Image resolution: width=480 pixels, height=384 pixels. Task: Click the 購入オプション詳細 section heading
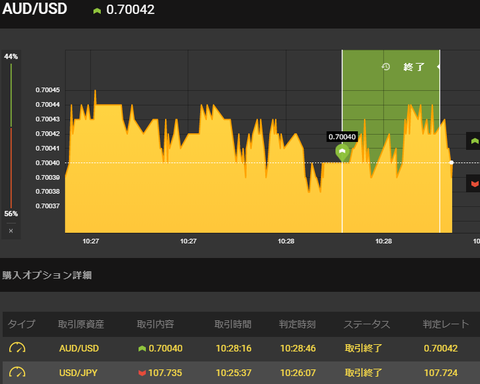click(x=47, y=275)
